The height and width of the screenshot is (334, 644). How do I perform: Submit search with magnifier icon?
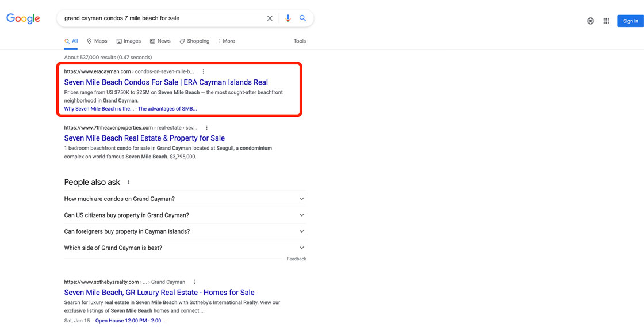302,18
